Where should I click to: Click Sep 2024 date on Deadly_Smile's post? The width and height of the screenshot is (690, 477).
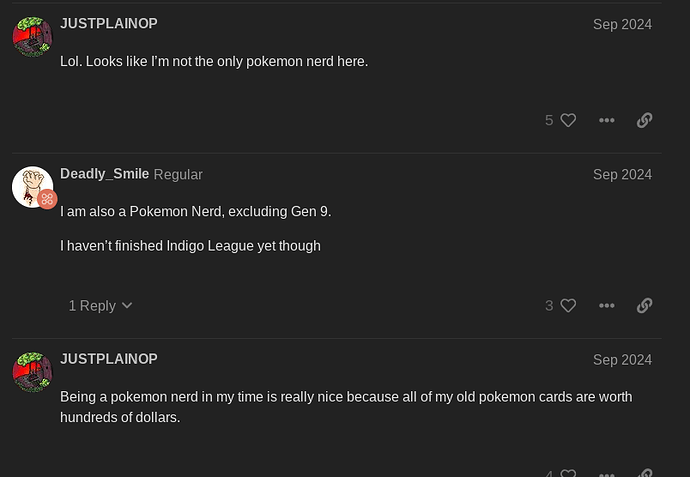622,174
